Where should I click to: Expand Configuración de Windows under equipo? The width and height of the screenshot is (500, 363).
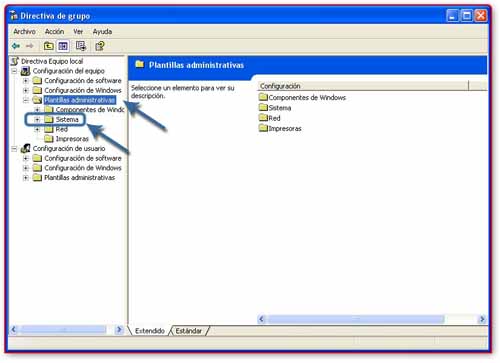tap(26, 90)
